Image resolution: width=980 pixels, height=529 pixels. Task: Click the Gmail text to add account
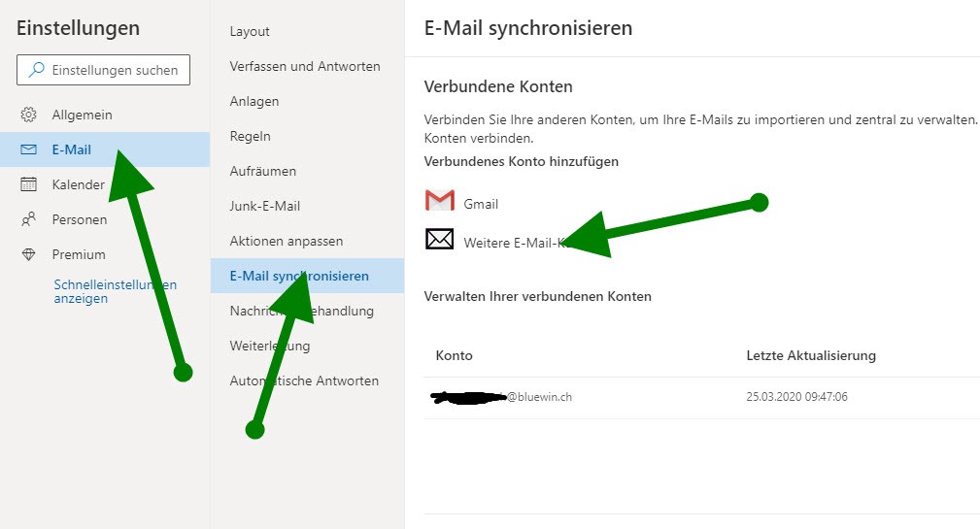pos(481,204)
